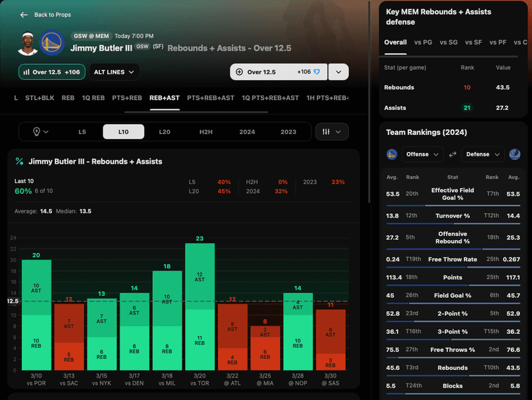The height and width of the screenshot is (400, 532).
Task: Click the 3/25 @ MIA bar
Action: click(x=265, y=348)
